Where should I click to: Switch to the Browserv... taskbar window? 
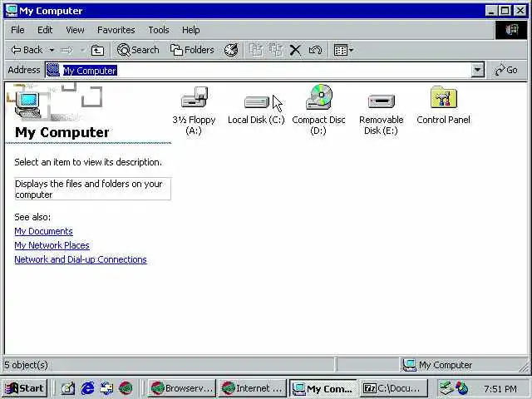(x=182, y=388)
